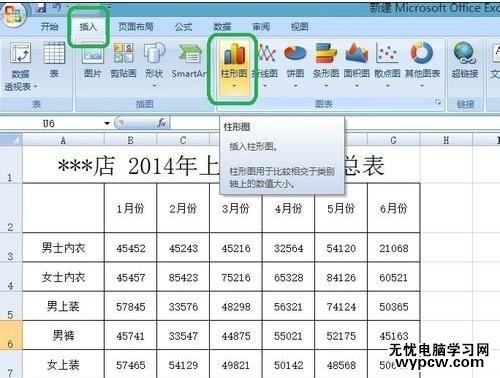The image size is (500, 378).
Task: Insert a SmartArt graphic
Action: 189,61
